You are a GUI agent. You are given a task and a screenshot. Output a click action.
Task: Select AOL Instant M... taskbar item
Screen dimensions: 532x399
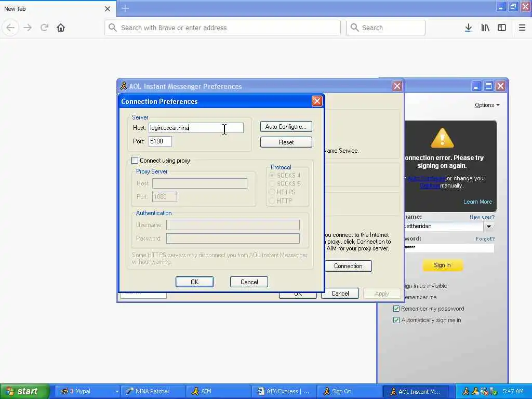click(416, 392)
